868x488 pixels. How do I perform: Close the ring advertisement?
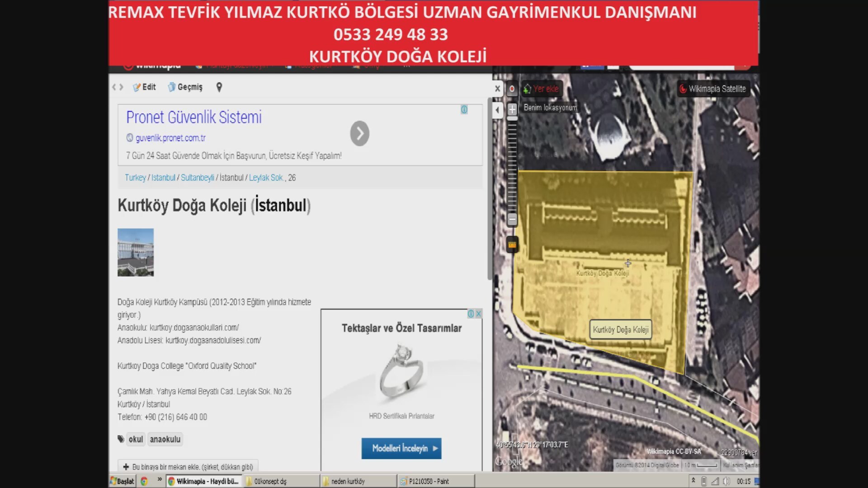tap(478, 314)
